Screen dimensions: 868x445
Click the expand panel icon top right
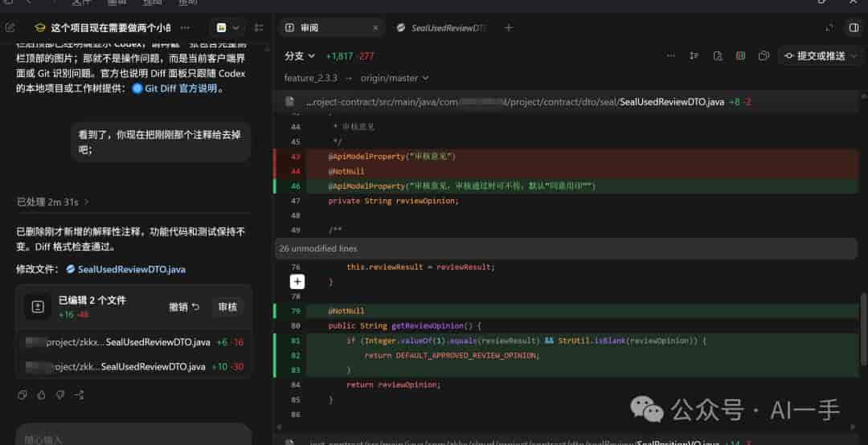pos(829,27)
